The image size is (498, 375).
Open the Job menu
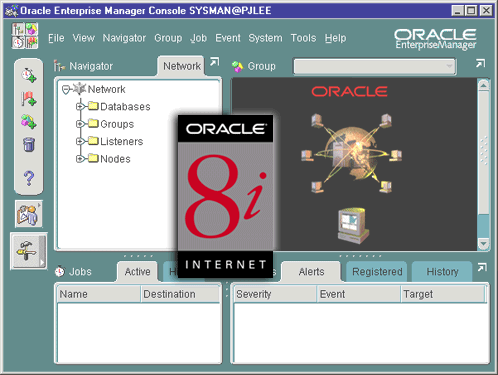click(x=198, y=38)
